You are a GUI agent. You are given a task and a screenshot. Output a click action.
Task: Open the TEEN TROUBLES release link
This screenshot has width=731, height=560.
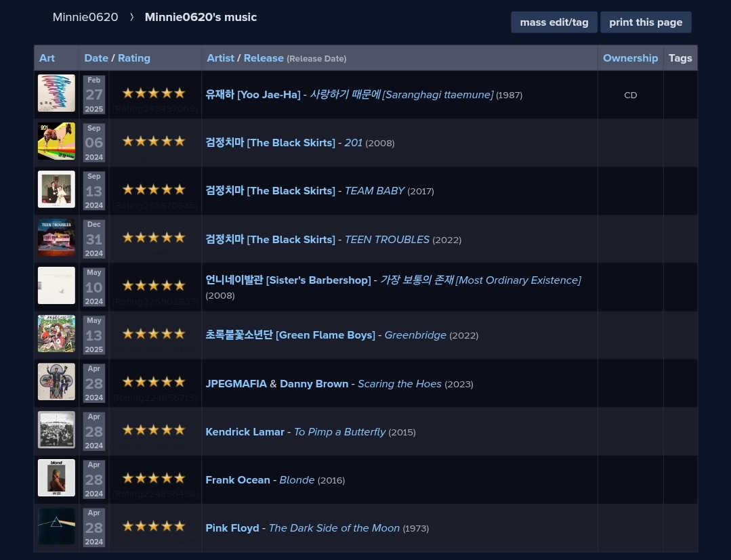[387, 240]
